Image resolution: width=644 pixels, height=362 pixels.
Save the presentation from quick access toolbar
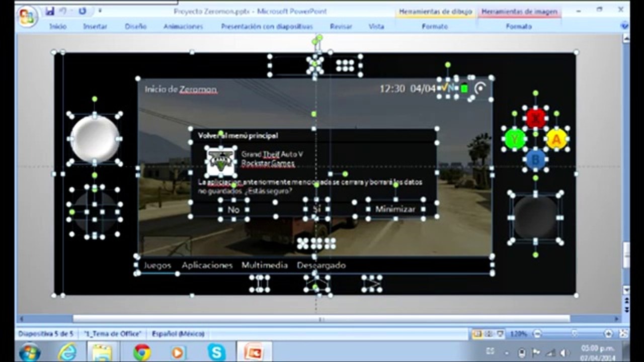[50, 11]
